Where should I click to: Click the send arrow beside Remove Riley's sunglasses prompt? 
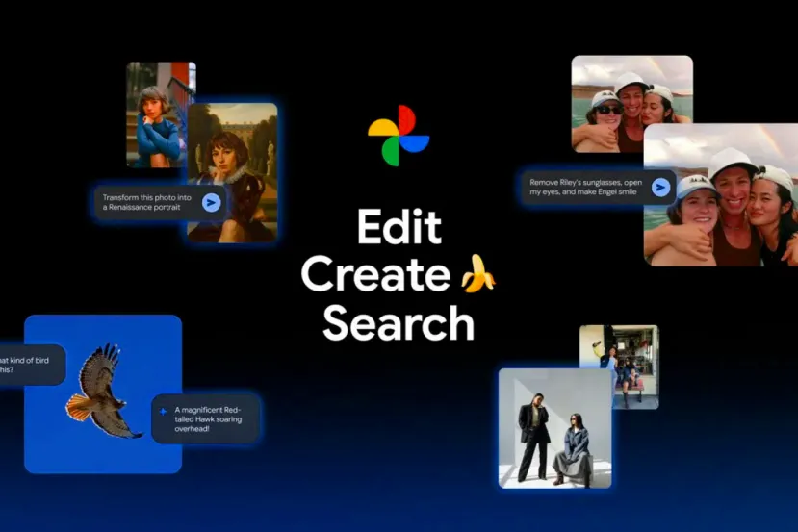point(660,188)
